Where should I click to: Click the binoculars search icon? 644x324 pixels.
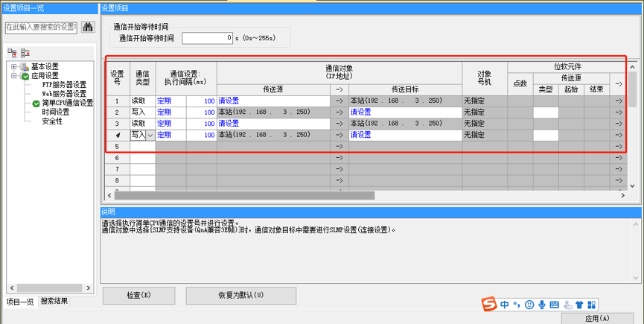(88, 27)
